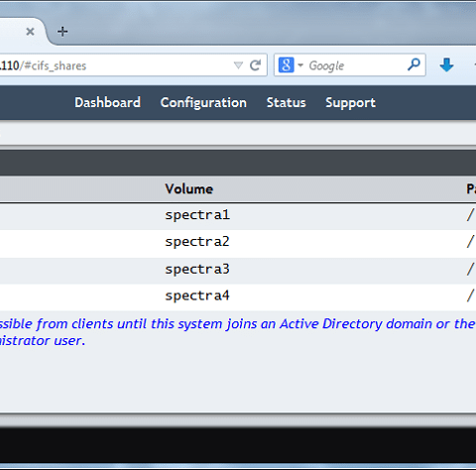The width and height of the screenshot is (476, 470).
Task: Open a new browser tab
Action: click(62, 32)
